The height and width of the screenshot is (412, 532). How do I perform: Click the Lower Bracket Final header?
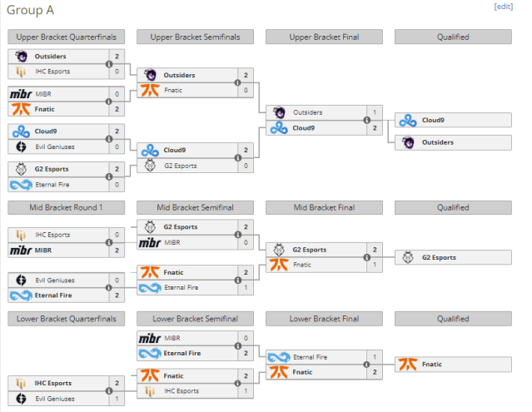324,319
